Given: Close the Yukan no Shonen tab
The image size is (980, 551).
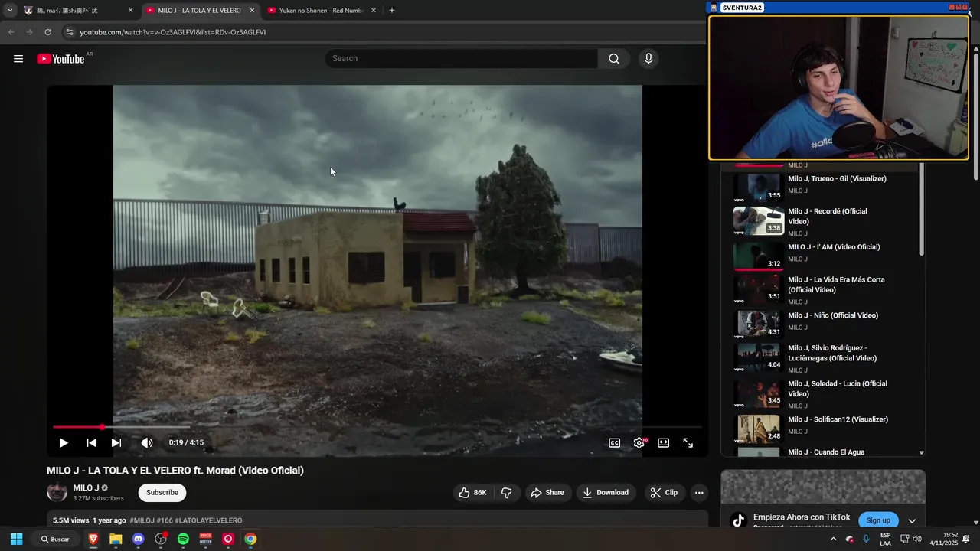Looking at the screenshot, I should click(x=374, y=11).
